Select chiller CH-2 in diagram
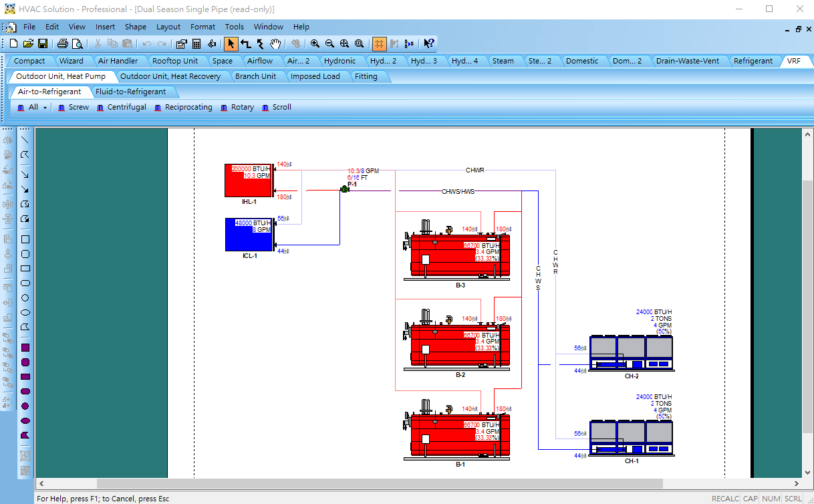 pyautogui.click(x=631, y=352)
